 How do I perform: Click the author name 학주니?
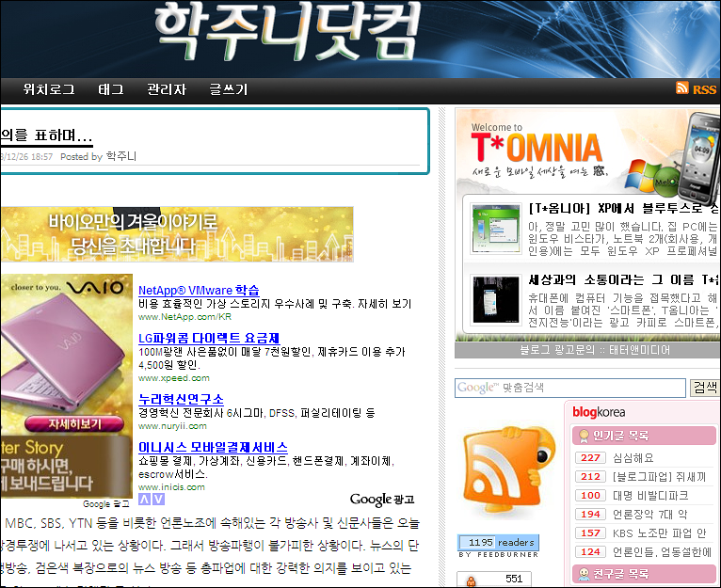121,156
